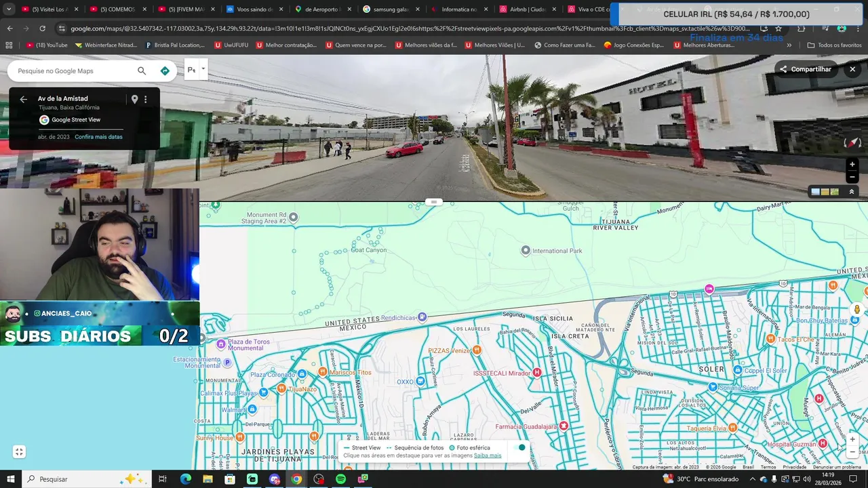Click the Termos link in map footer

[768, 467]
